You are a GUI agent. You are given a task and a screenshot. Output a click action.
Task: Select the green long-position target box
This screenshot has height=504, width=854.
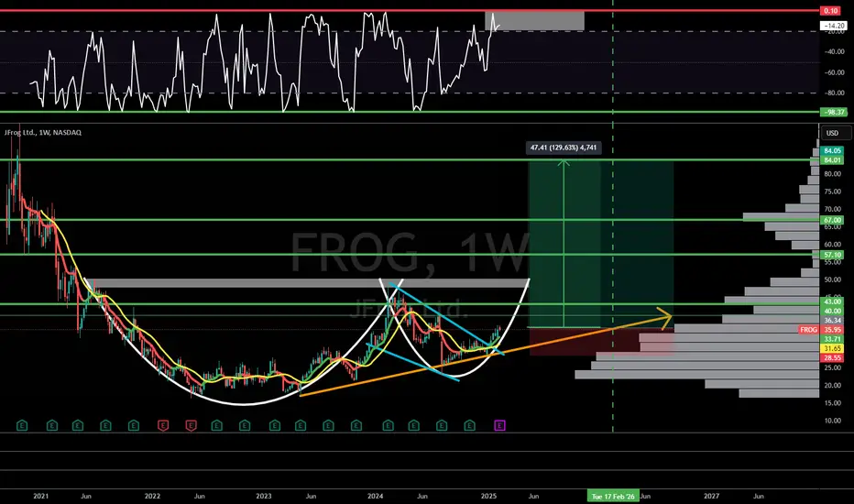click(x=601, y=244)
